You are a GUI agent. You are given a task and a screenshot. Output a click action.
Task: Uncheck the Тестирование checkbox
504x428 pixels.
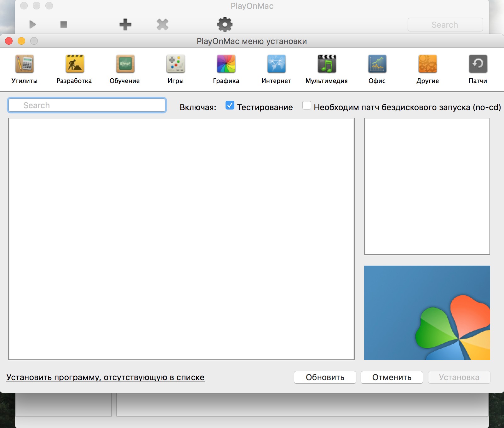pyautogui.click(x=230, y=105)
